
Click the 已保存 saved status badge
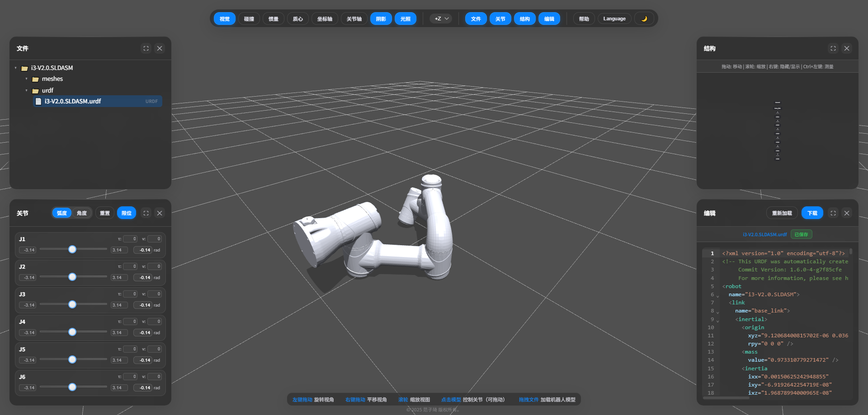point(801,235)
